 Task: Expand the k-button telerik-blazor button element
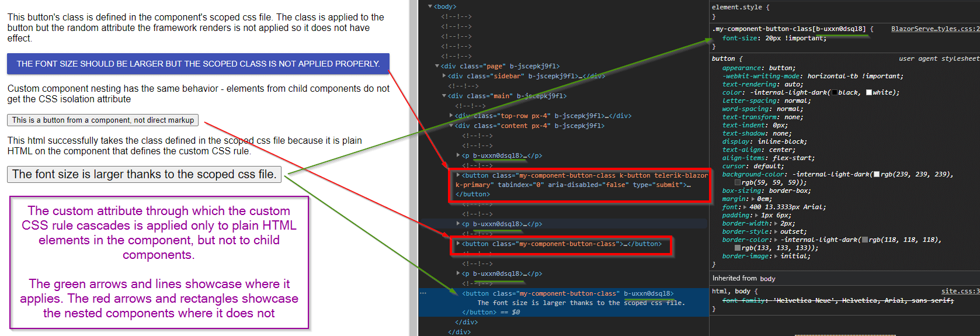[458, 175]
